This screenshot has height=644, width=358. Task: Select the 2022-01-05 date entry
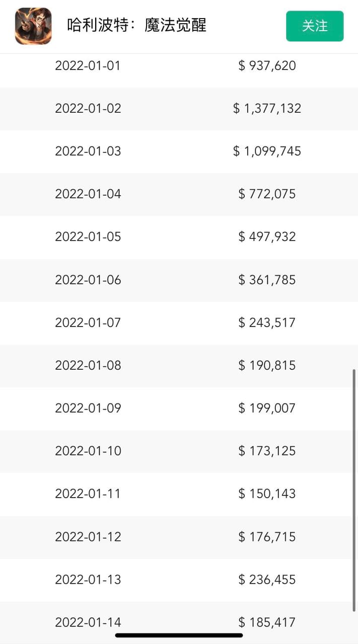(x=88, y=236)
